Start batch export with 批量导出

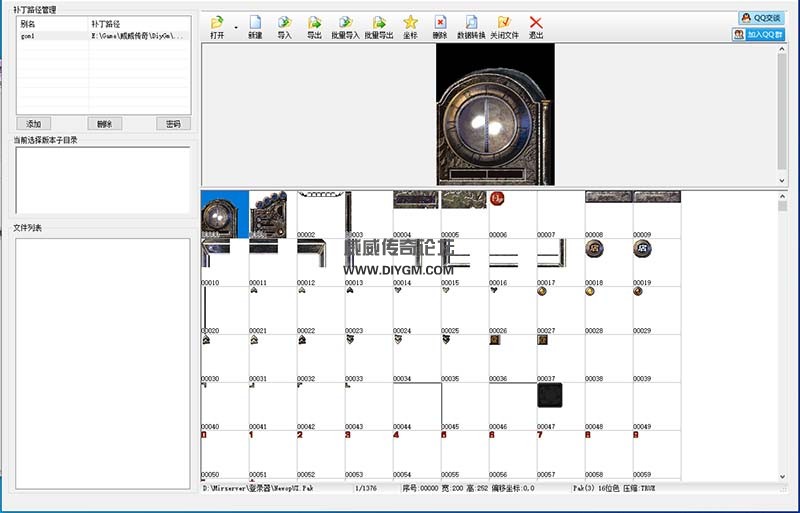coord(379,27)
